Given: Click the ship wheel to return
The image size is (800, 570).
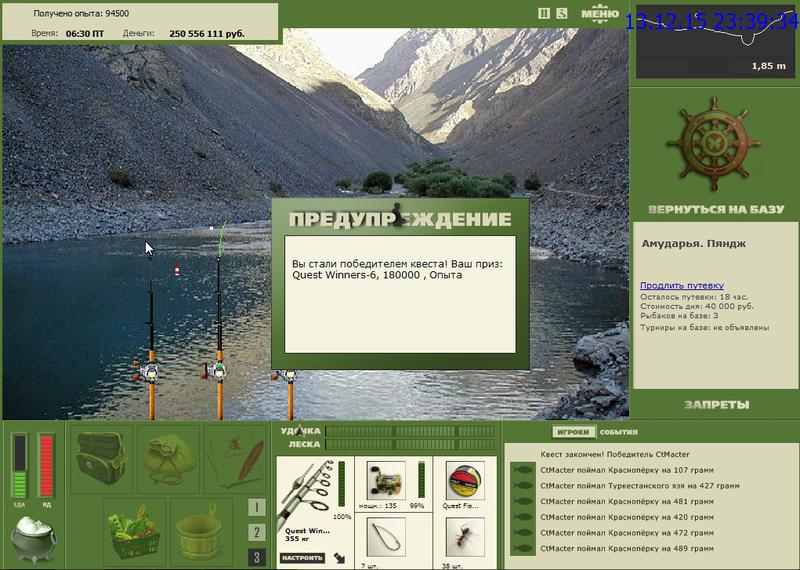Looking at the screenshot, I should [x=714, y=143].
